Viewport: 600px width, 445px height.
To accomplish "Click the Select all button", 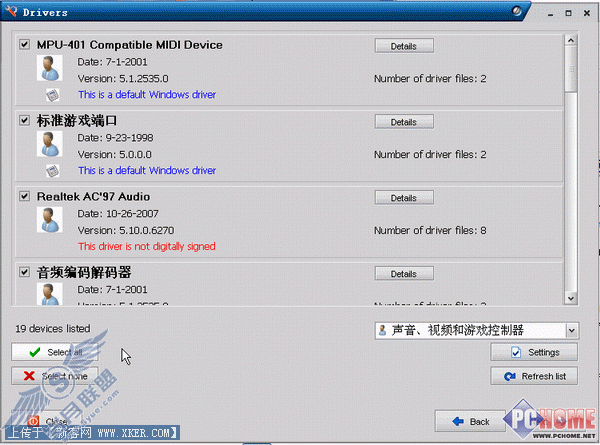I will (55, 352).
